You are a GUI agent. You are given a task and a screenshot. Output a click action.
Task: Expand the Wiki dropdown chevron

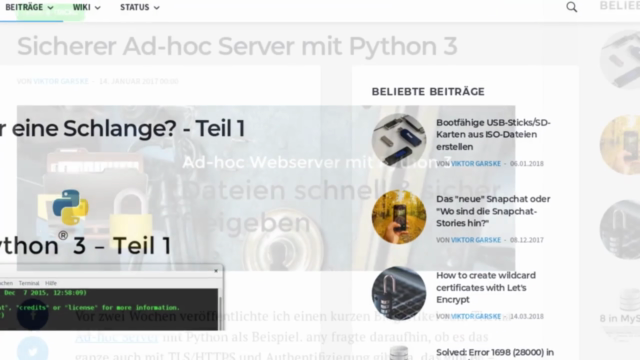pos(97,8)
